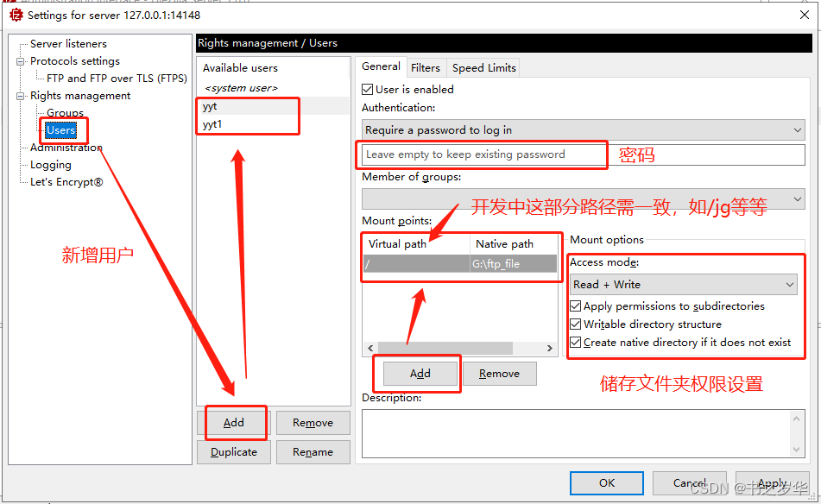Click the Description scrollbar up arrow
The height and width of the screenshot is (504, 821).
796,419
